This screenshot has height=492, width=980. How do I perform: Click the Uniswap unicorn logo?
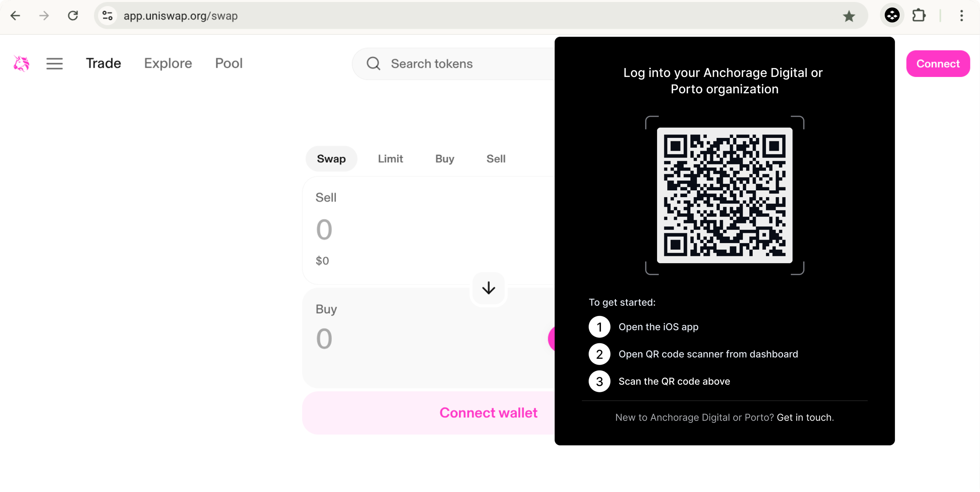pyautogui.click(x=21, y=63)
